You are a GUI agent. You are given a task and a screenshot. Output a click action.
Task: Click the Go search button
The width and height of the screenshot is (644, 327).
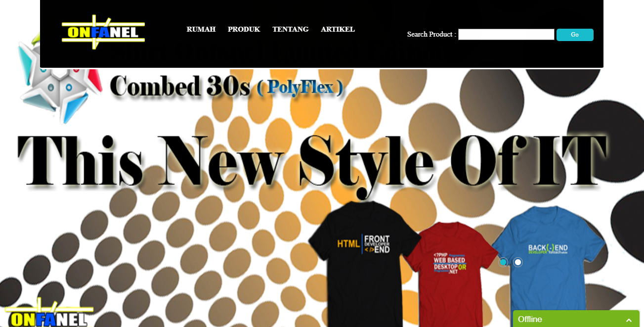pyautogui.click(x=575, y=35)
